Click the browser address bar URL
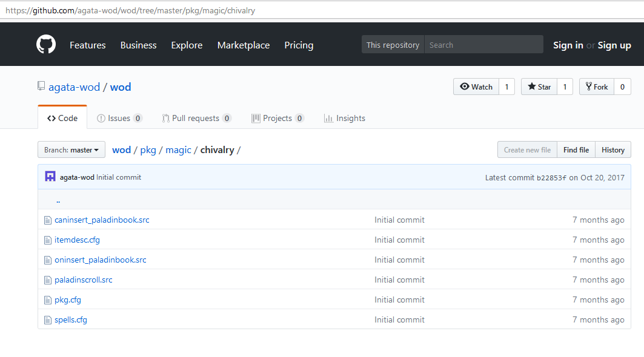 tap(130, 11)
